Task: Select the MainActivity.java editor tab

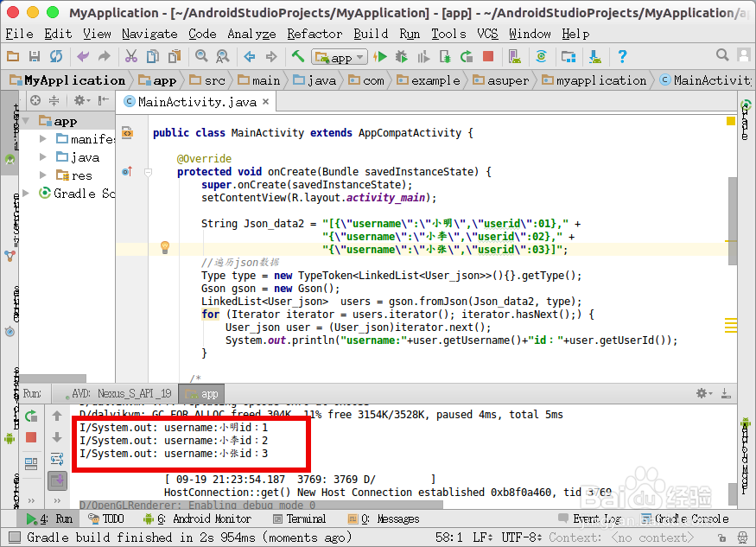Action: point(197,102)
